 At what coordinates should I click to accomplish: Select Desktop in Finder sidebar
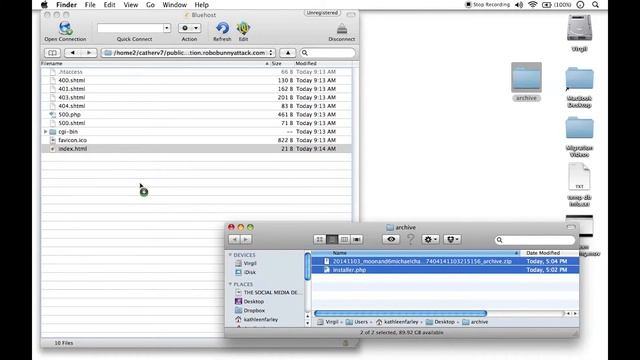[253, 302]
